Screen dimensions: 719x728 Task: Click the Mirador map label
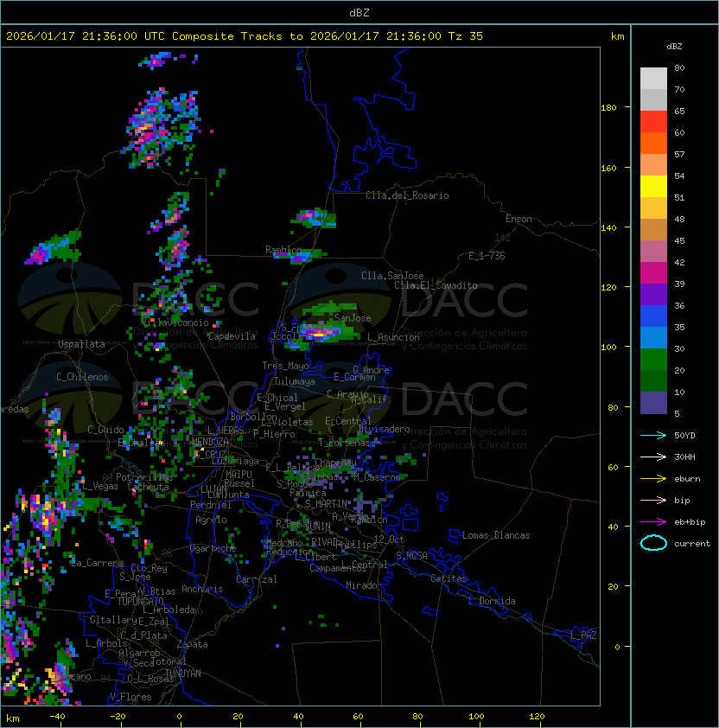(364, 585)
